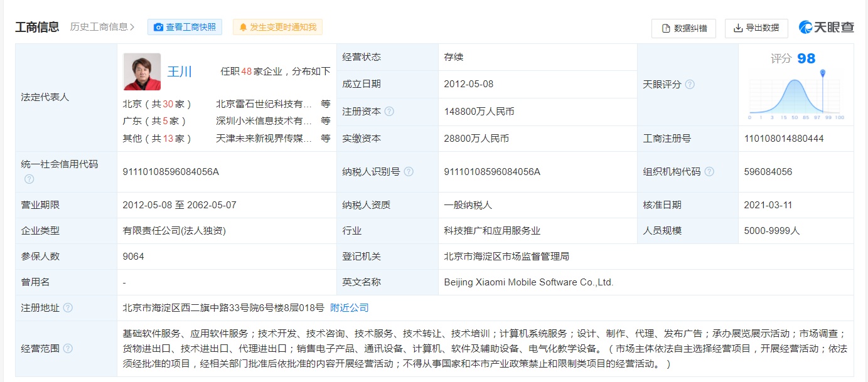Click the download icon in 导出数据
The height and width of the screenshot is (382, 868).
tap(739, 28)
